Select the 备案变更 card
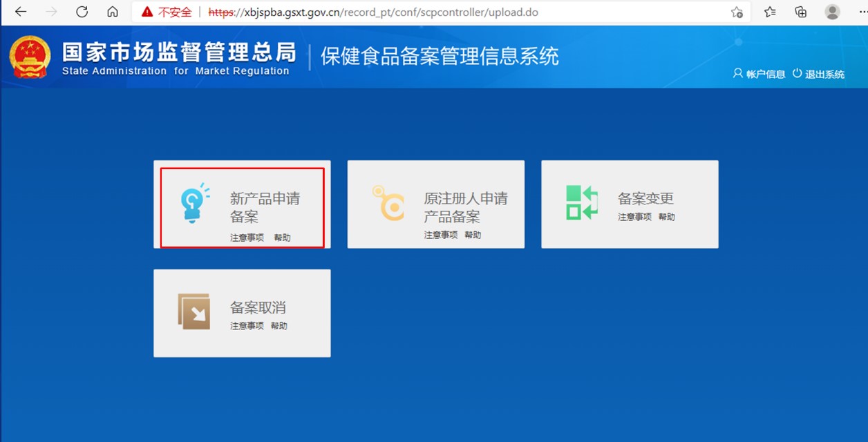 click(630, 203)
